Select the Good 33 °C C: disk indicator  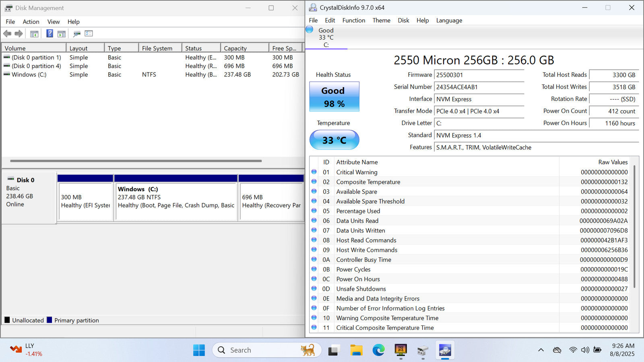pos(326,37)
